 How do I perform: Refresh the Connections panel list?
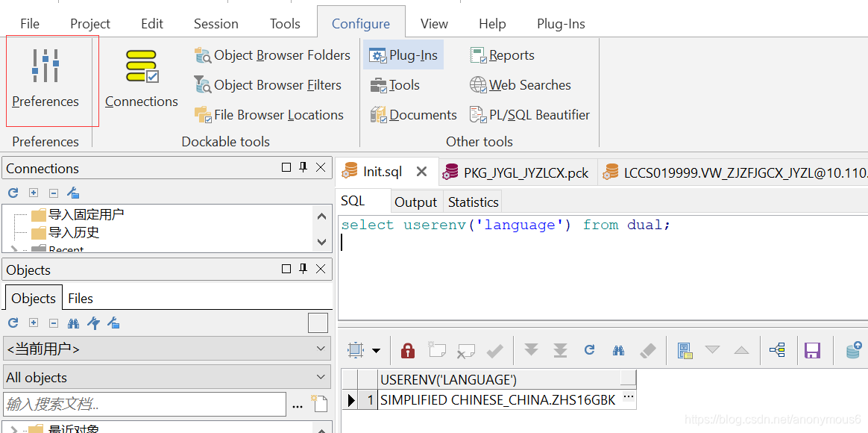point(14,193)
